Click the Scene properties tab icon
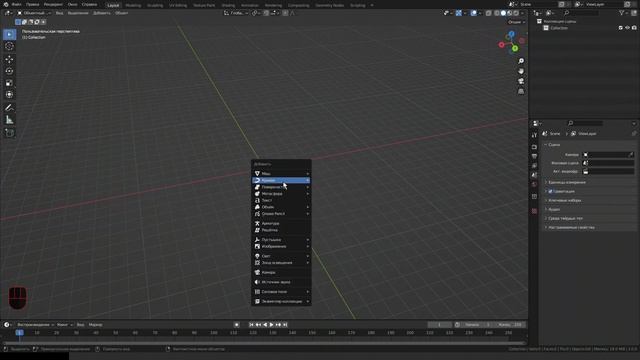The height and width of the screenshot is (360, 640). (x=534, y=175)
